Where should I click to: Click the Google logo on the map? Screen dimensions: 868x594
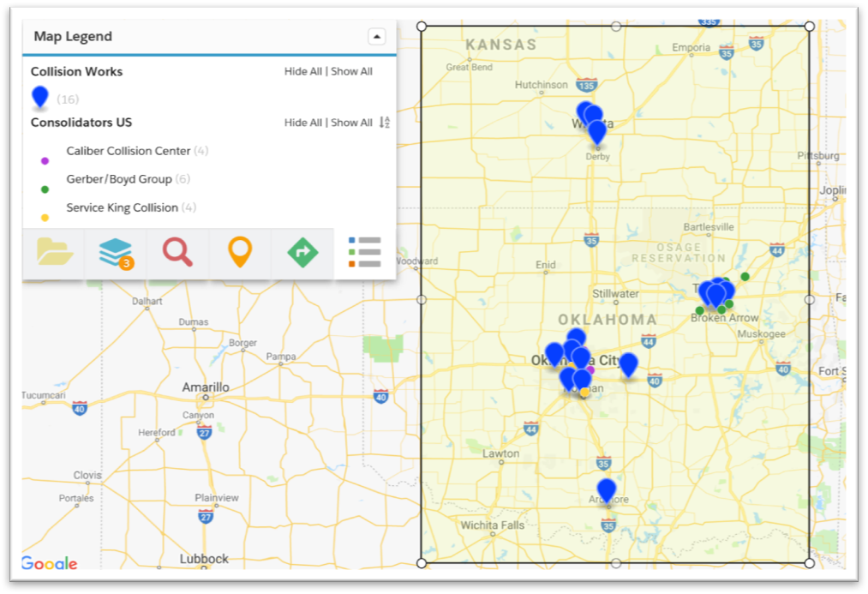(x=49, y=563)
